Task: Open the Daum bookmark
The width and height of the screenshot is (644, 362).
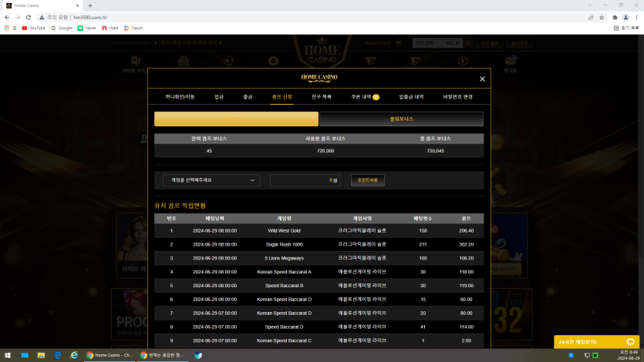Action: (133, 28)
